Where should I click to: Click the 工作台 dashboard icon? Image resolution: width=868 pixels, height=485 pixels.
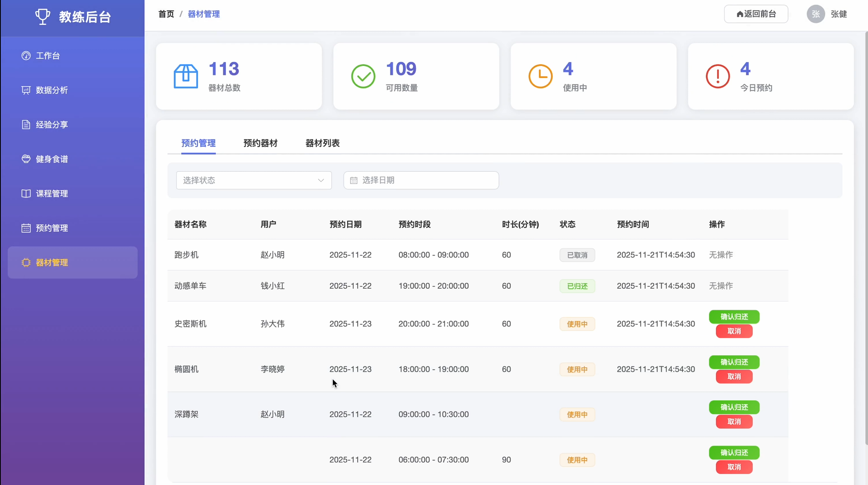pos(26,56)
